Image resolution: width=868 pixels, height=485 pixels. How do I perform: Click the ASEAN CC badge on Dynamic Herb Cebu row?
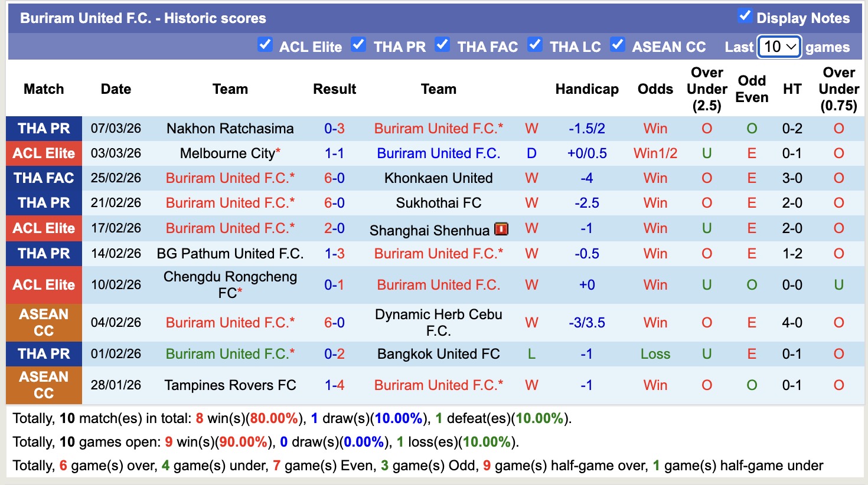point(44,322)
